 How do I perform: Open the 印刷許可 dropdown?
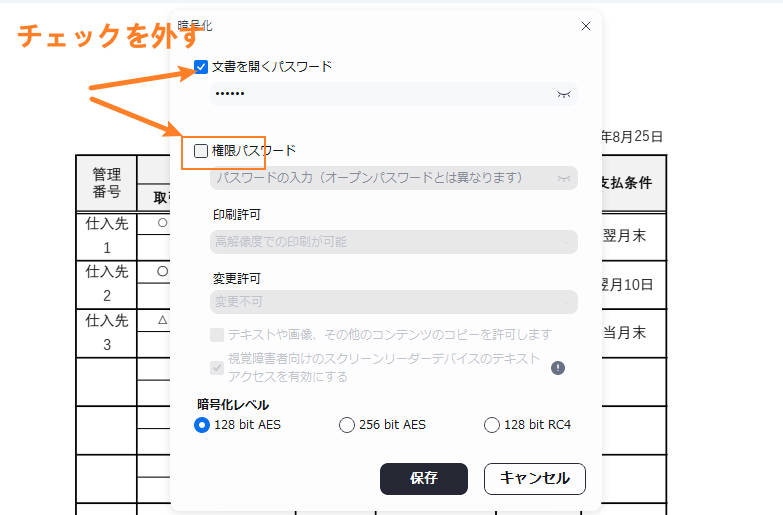pos(393,242)
